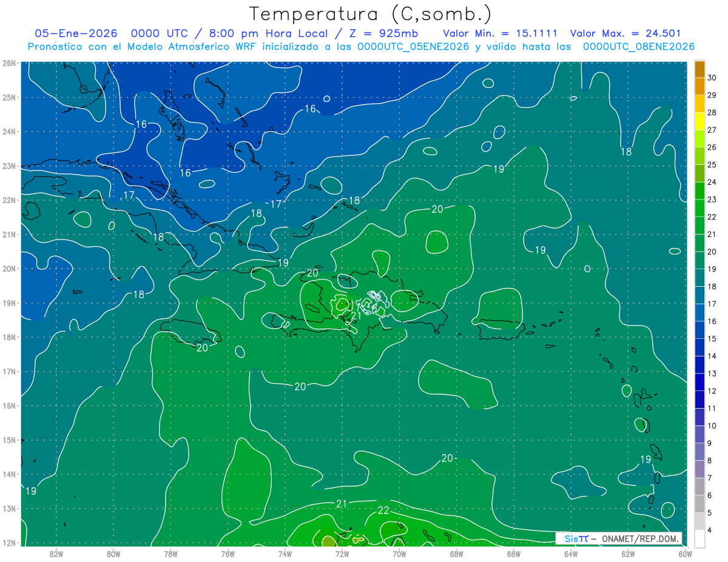Click the purple legend swatch between 7 and 8

point(699,469)
